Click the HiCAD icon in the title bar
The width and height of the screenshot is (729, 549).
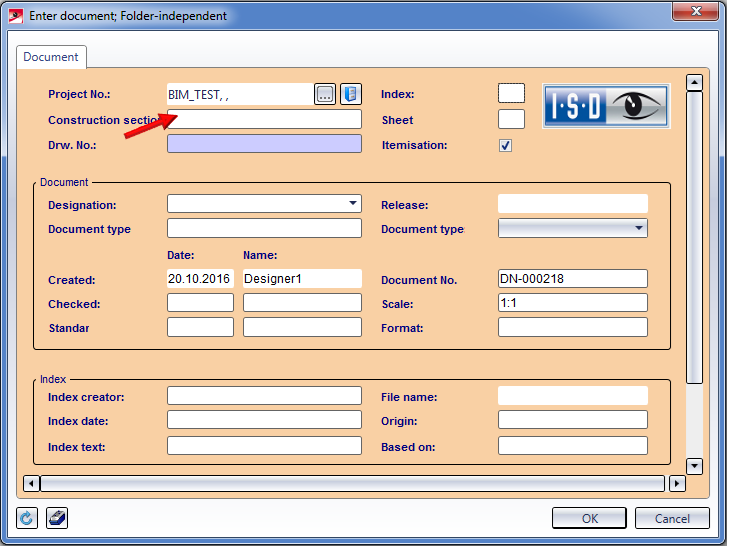click(x=15, y=15)
